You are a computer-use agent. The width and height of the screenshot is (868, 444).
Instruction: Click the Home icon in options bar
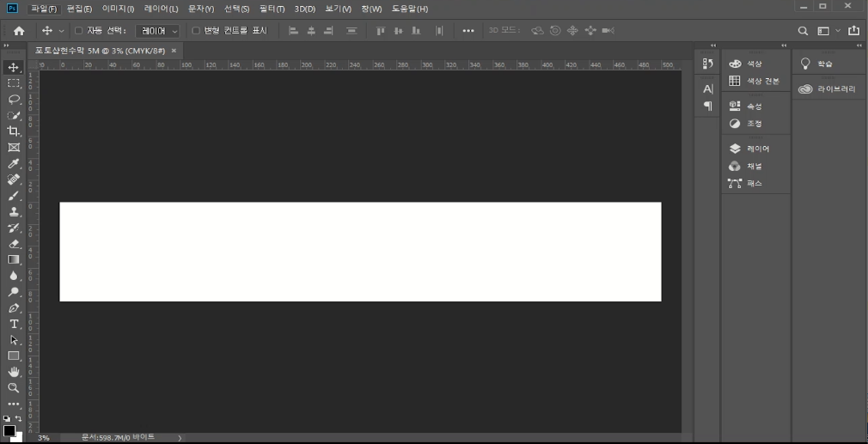click(19, 31)
